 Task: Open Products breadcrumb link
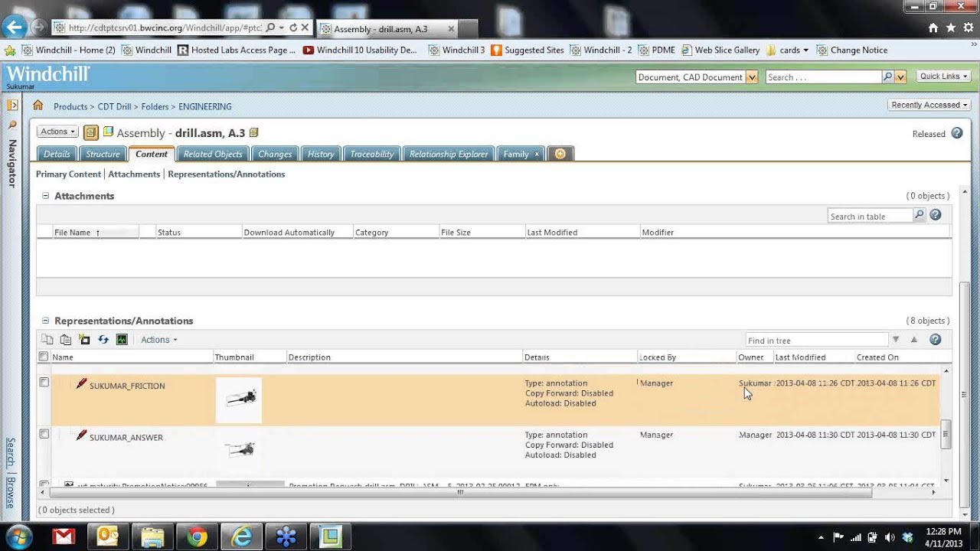pos(70,106)
